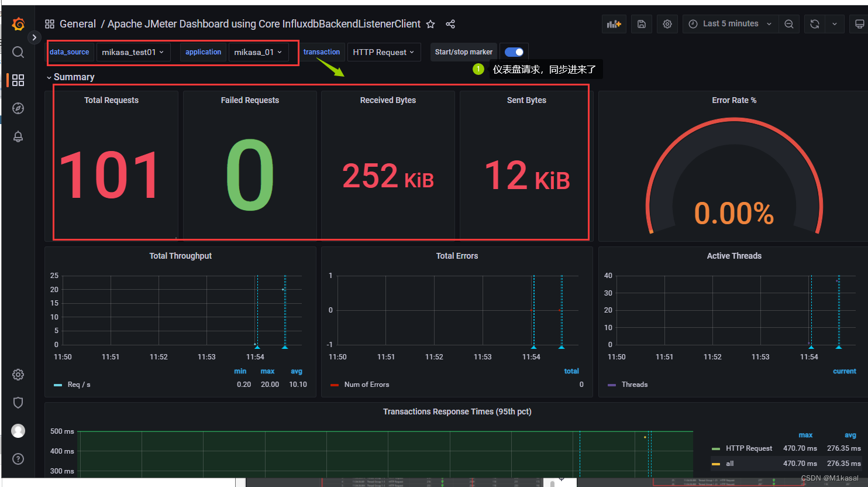Open the Total Requests panel title menu
Viewport: 868px width, 487px height.
tap(111, 100)
